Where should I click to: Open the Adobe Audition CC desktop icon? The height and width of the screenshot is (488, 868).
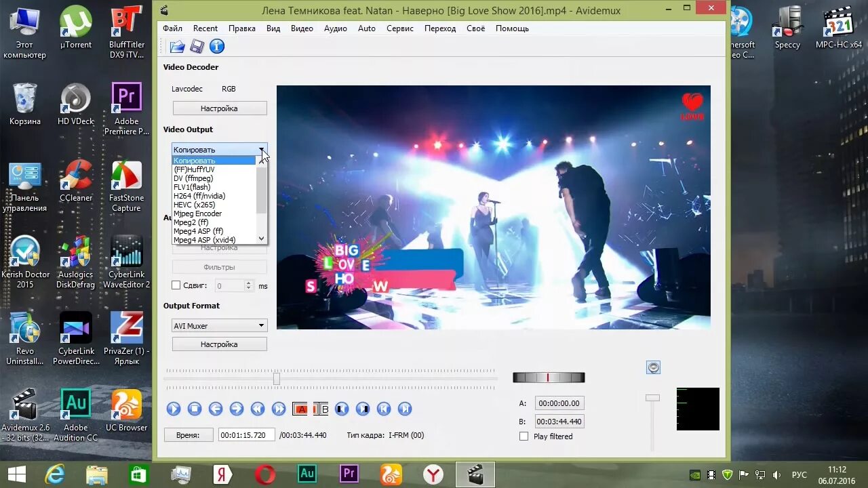76,415
